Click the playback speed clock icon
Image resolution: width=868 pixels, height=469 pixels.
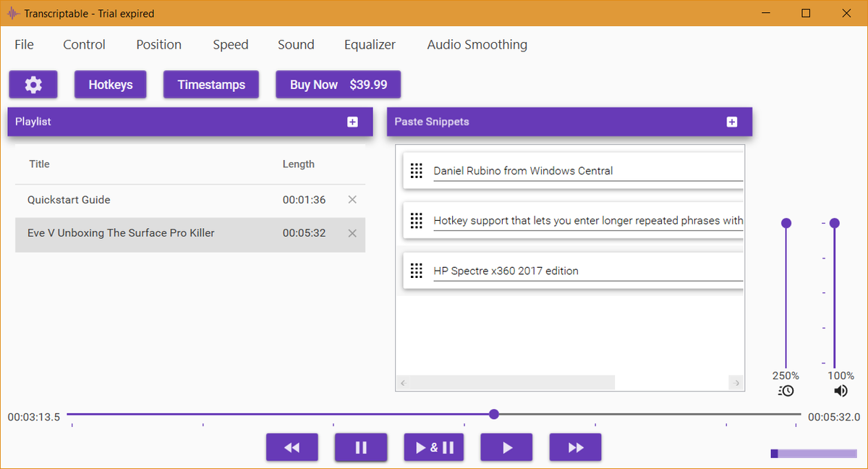coord(785,391)
